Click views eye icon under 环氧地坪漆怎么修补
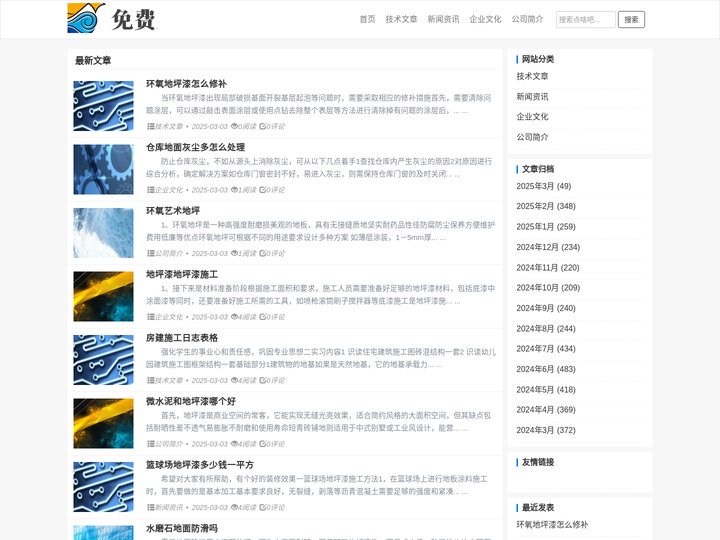The image size is (720, 540). [x=234, y=126]
